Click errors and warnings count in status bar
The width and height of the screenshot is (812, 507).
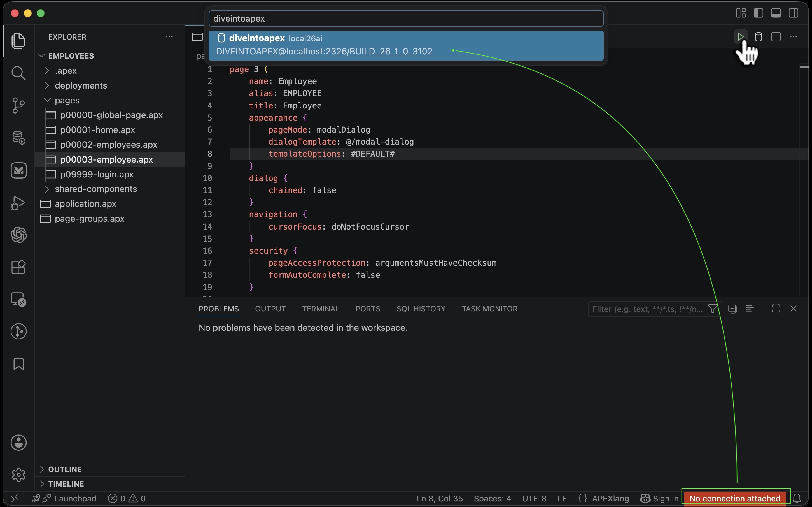click(x=127, y=498)
